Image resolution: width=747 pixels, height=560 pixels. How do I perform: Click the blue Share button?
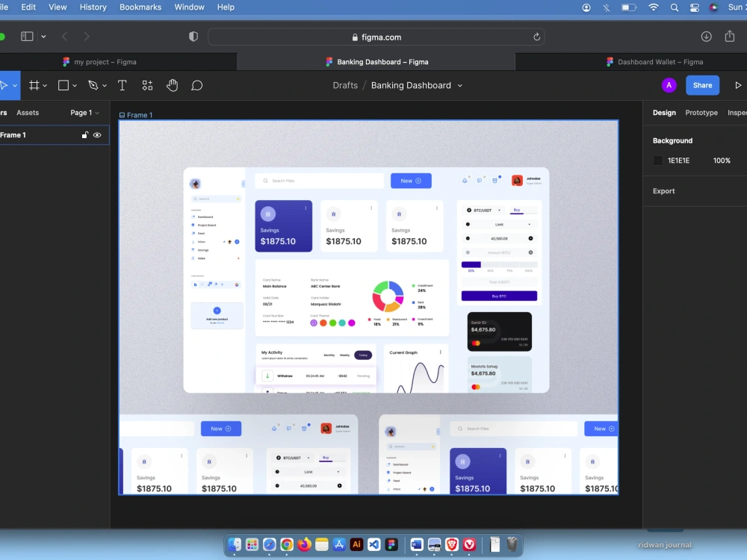pos(702,85)
